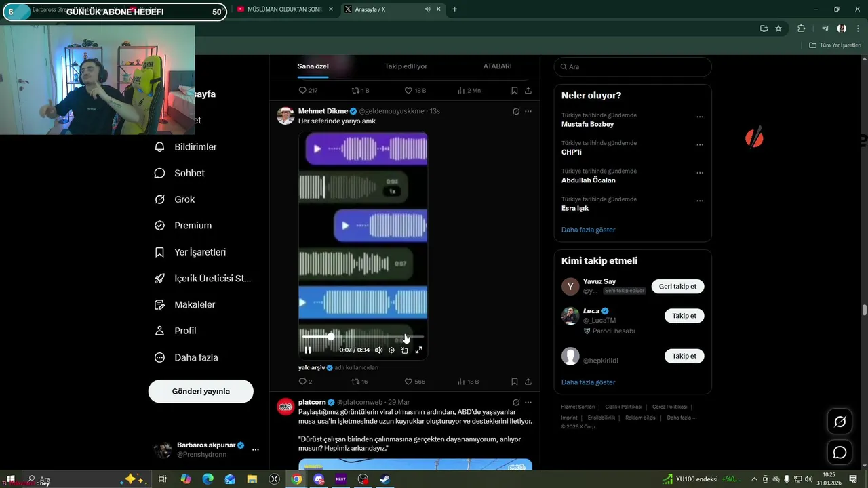Open Grok action on platcorn's post

tap(516, 402)
